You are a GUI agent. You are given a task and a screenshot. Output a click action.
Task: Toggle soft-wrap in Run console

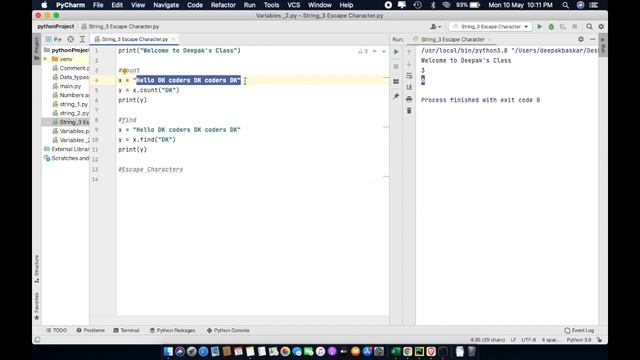point(409,76)
